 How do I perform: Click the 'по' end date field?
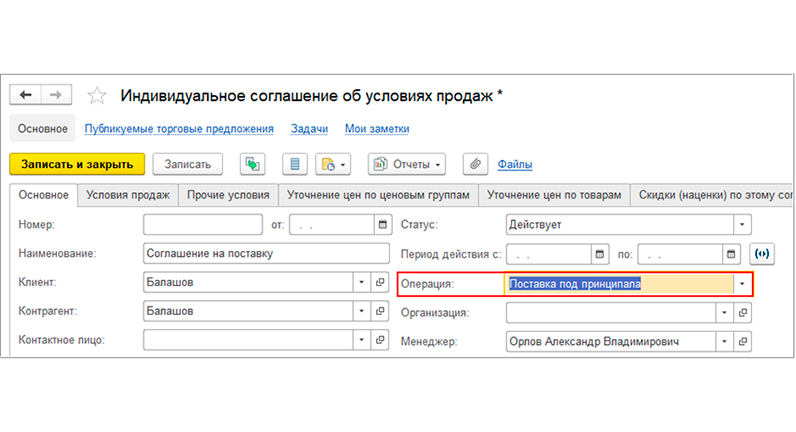(x=680, y=254)
